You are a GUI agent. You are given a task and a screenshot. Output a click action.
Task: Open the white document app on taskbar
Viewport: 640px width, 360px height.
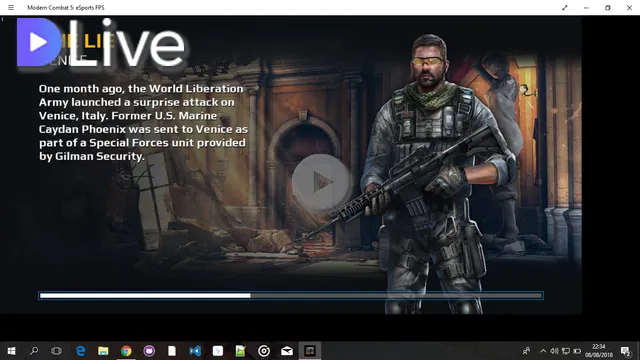pyautogui.click(x=172, y=351)
